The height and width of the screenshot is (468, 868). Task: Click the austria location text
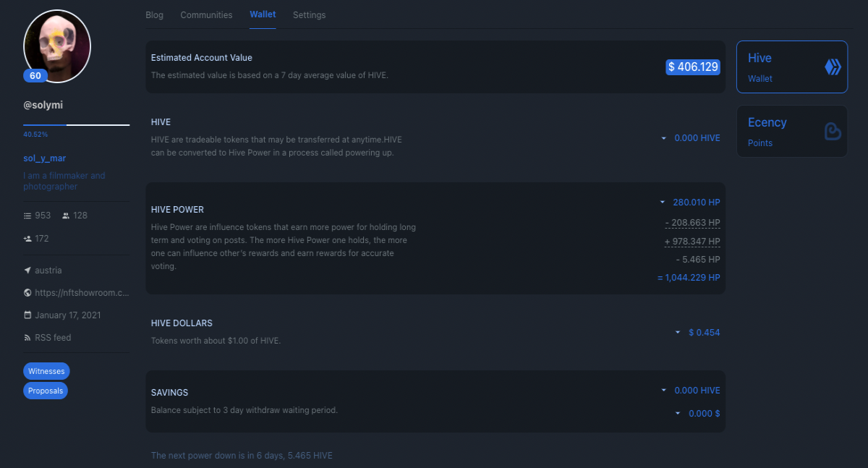click(x=48, y=271)
